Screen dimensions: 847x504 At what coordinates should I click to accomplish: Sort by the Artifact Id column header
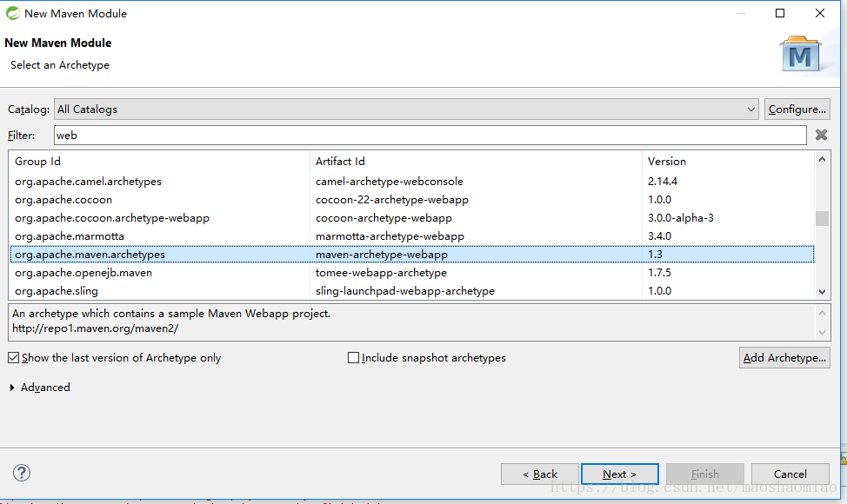(476, 162)
